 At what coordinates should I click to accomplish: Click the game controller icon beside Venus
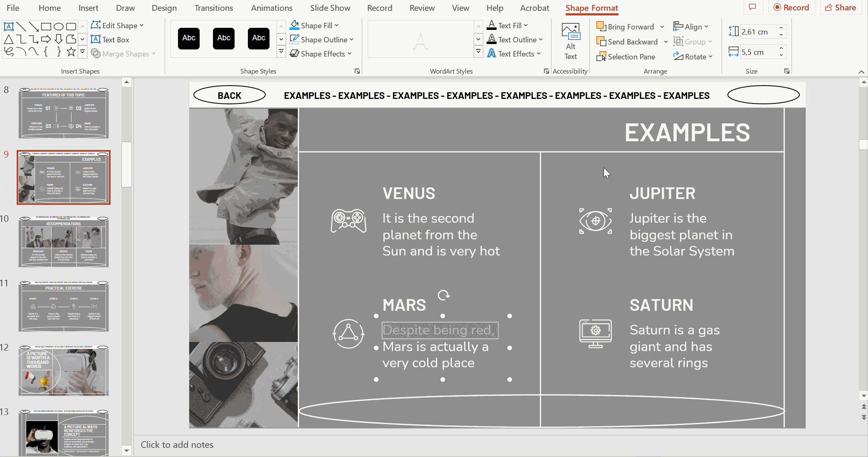[x=349, y=221]
